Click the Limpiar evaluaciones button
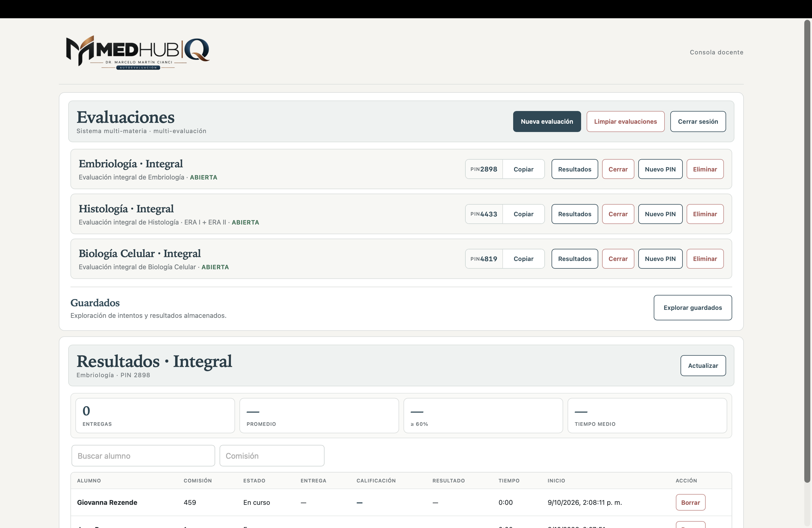The height and width of the screenshot is (528, 812). 625,122
